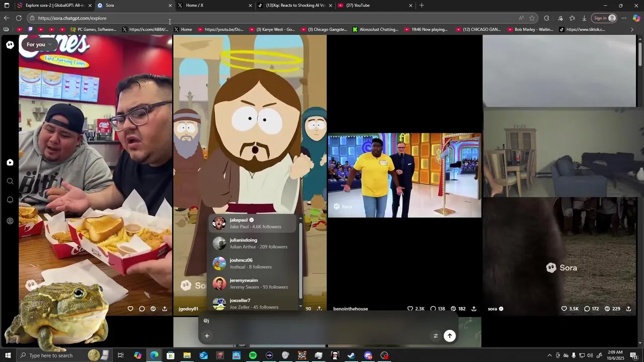Like the sora video showing 3.5K

[570, 309]
